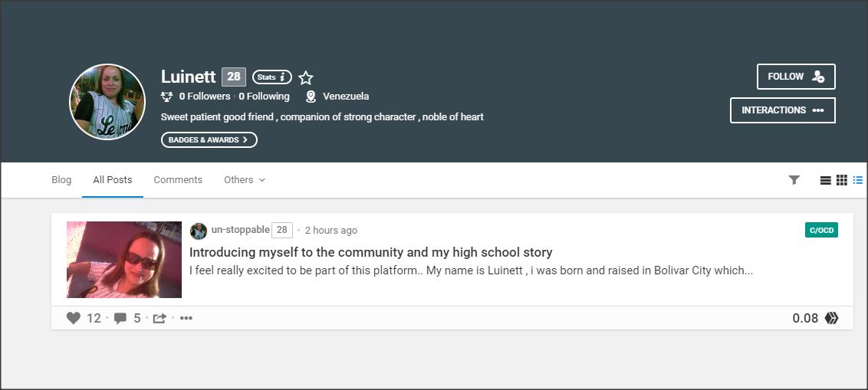868x390 pixels.
Task: Click the FOLLOW button
Action: (796, 77)
